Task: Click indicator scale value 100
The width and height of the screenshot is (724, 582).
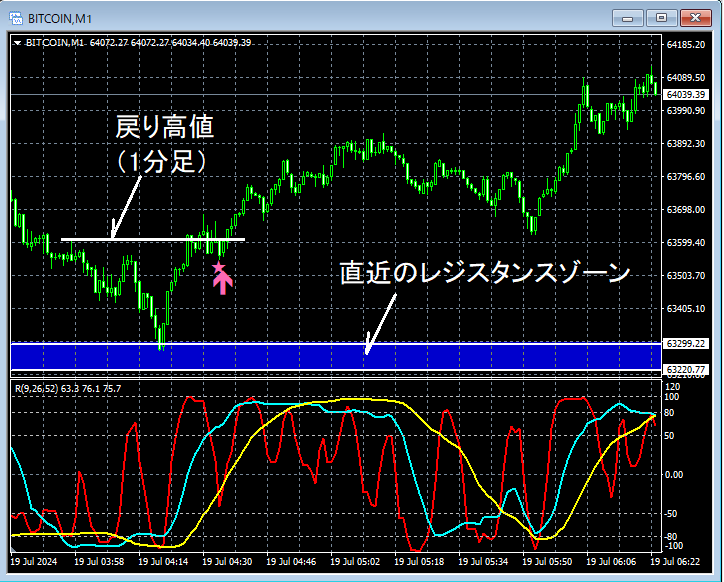Action: [672, 397]
